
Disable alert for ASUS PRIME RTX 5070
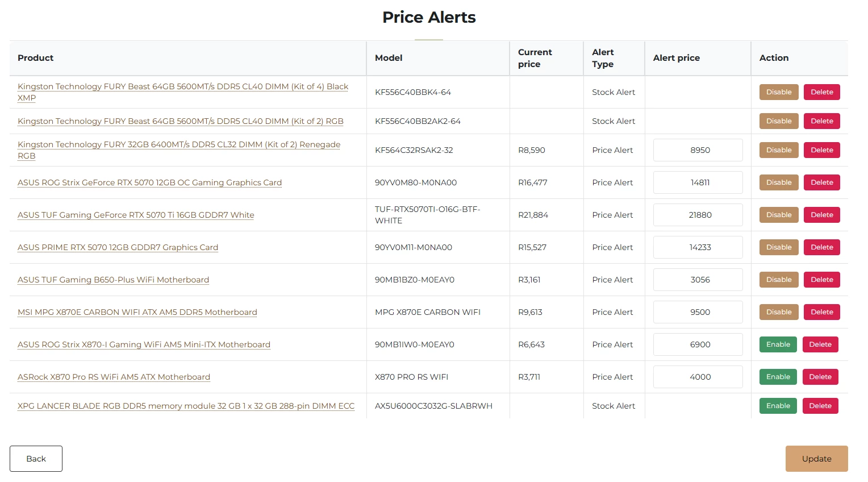tap(779, 247)
